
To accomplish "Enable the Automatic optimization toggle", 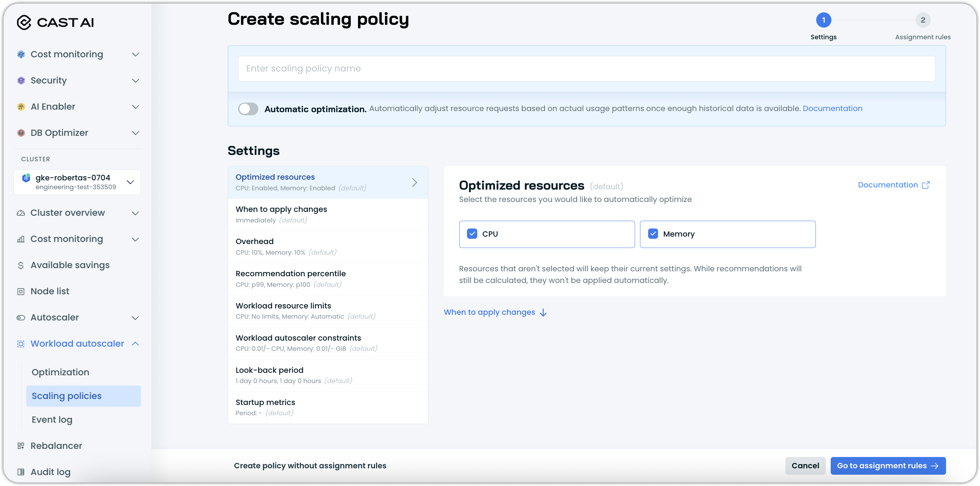I will 248,109.
